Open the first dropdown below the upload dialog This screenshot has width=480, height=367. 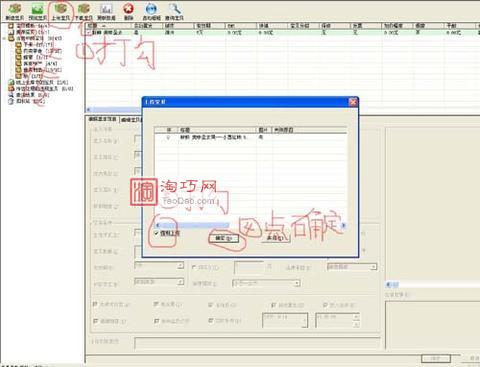(x=159, y=266)
